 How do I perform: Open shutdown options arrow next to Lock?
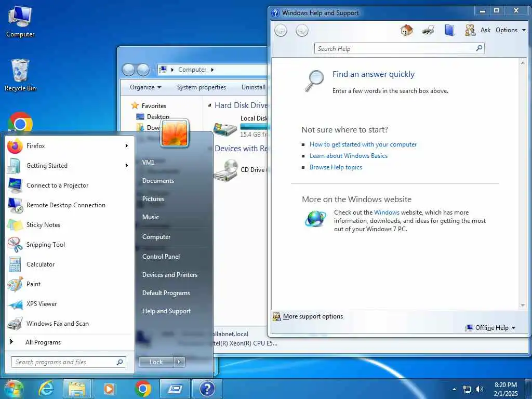179,362
